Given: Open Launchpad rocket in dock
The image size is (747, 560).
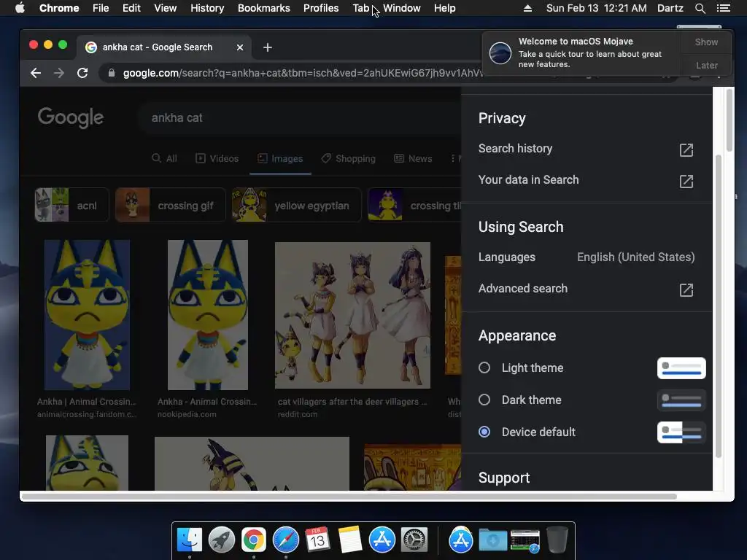Looking at the screenshot, I should [222, 540].
